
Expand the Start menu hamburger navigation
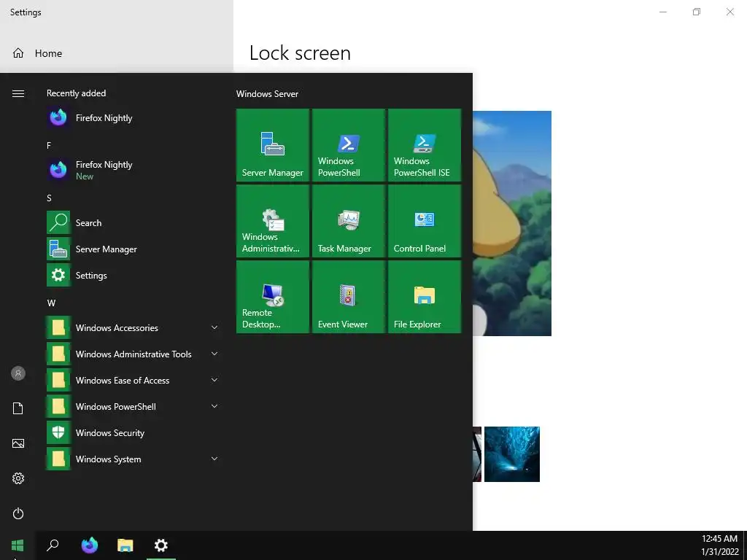click(18, 94)
